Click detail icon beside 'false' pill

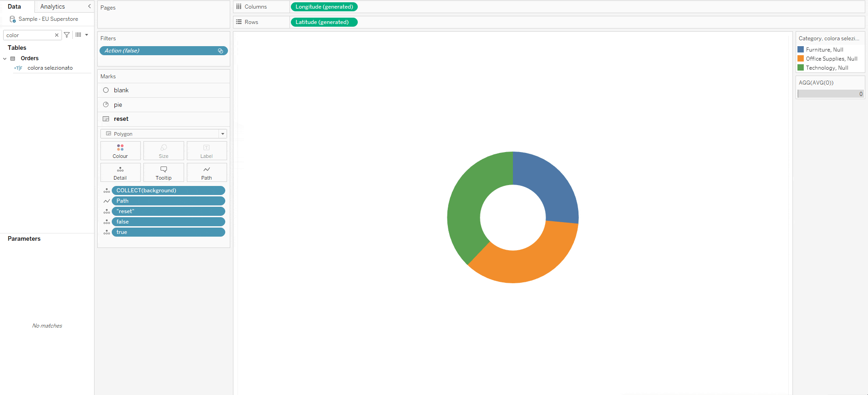[x=107, y=222]
